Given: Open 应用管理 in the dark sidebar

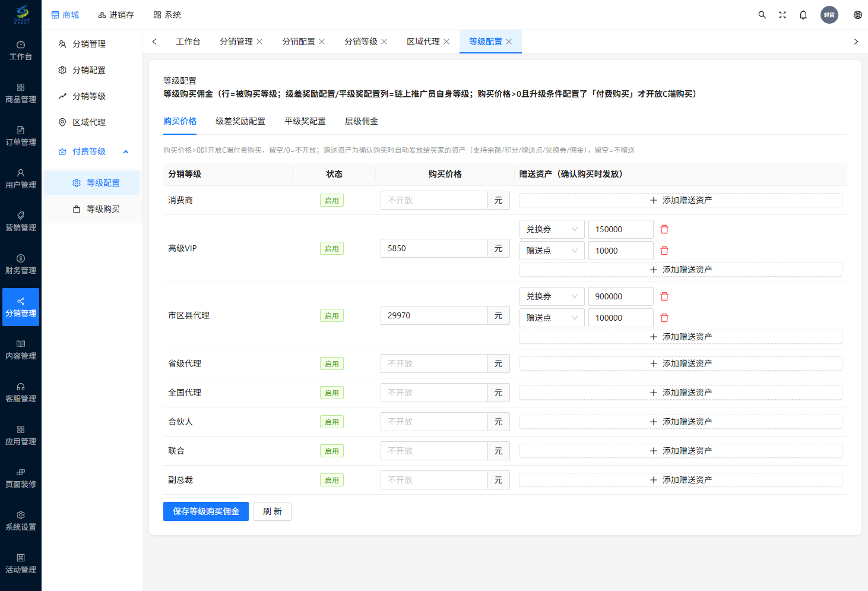Looking at the screenshot, I should pos(21,435).
